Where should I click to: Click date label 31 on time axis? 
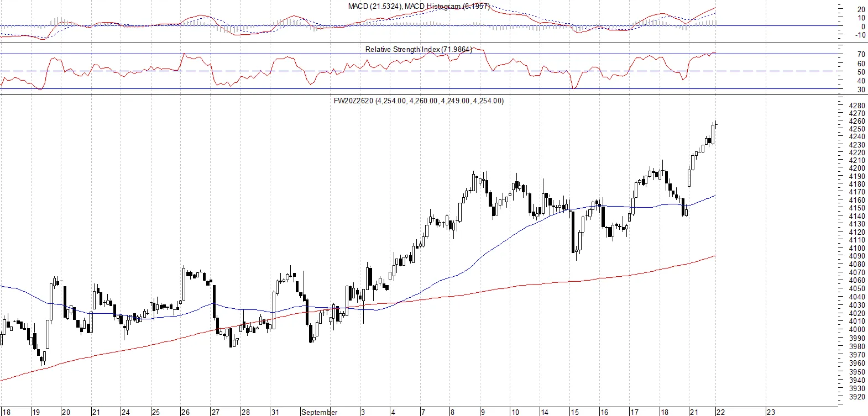tap(275, 412)
